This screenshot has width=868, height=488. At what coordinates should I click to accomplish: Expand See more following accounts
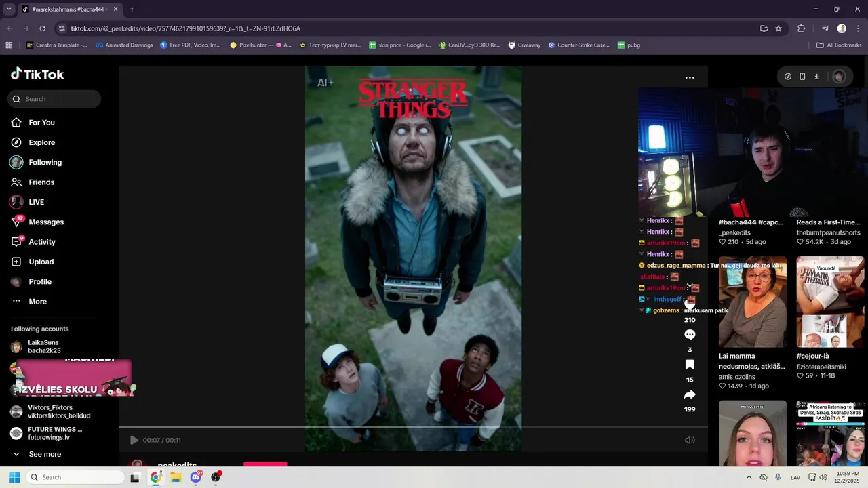(x=37, y=454)
